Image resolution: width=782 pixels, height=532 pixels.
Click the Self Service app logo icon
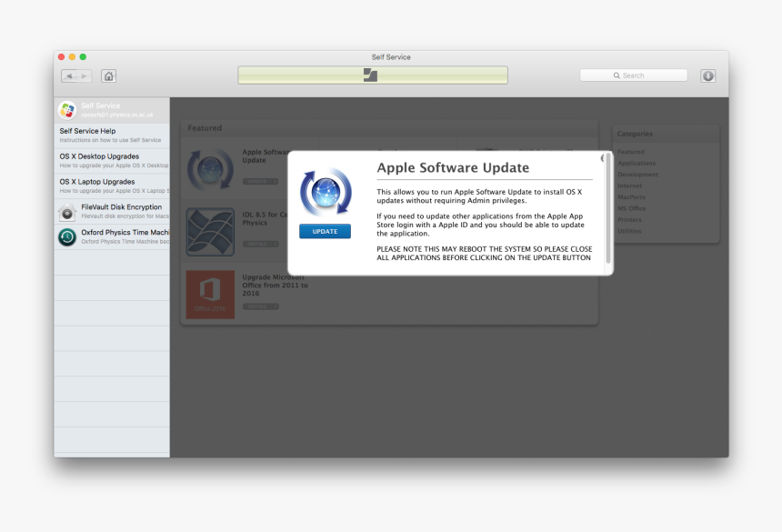tap(67, 110)
